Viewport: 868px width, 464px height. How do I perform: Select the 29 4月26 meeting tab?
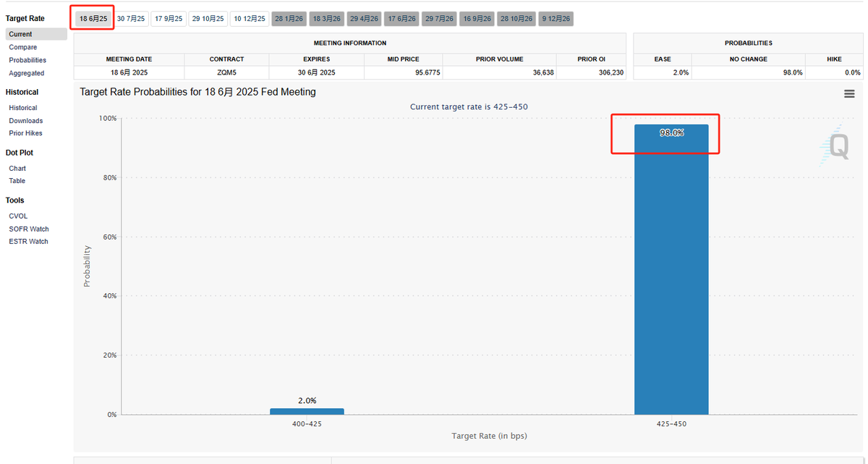point(365,19)
